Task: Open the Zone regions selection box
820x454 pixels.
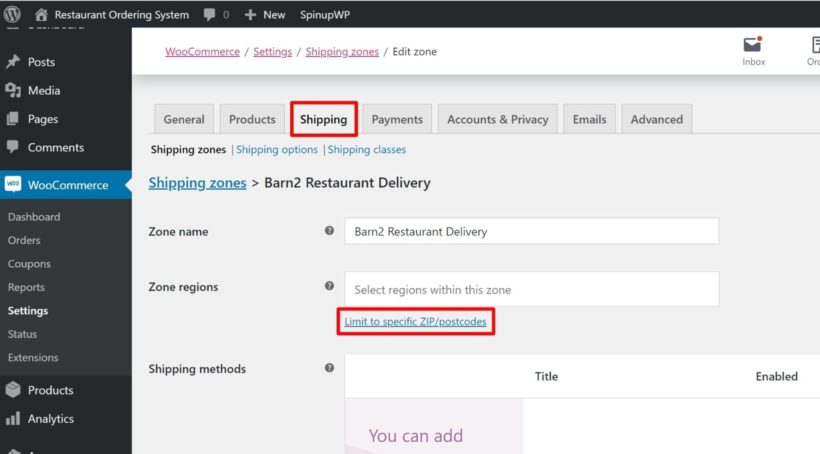Action: (x=531, y=289)
